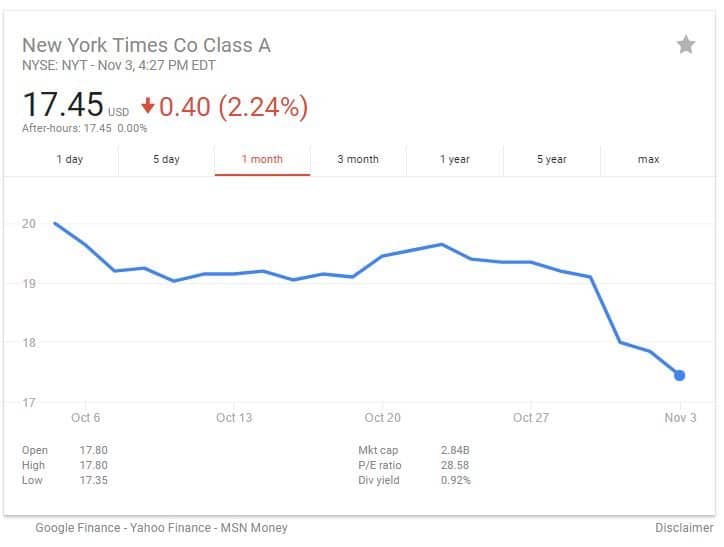Click the Oct 6 axis label
The image size is (724, 547).
pos(85,418)
